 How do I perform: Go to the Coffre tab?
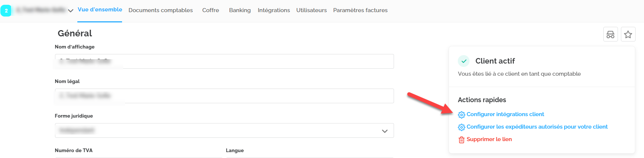tap(210, 10)
